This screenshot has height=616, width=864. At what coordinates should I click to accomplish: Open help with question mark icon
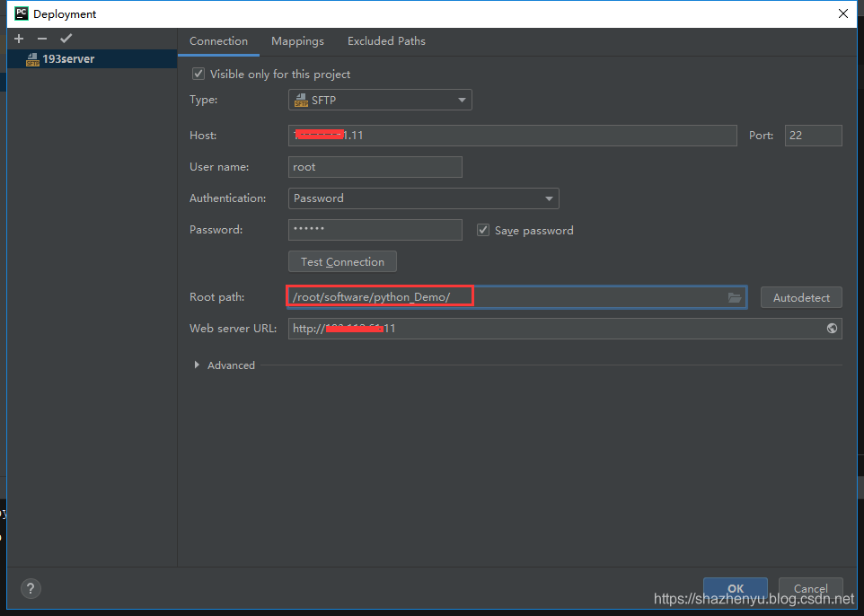31,588
